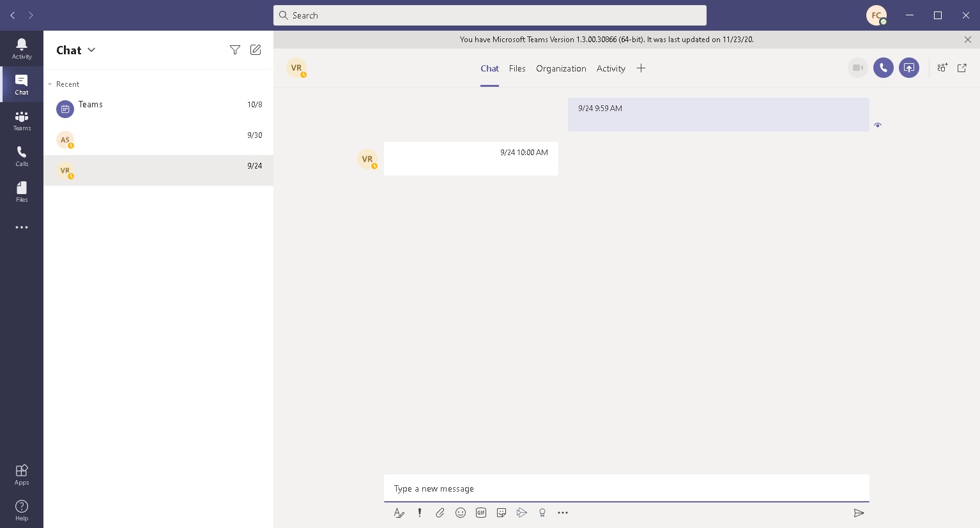Image resolution: width=980 pixels, height=528 pixels.
Task: Open the Apps store in sidebar
Action: [22, 474]
